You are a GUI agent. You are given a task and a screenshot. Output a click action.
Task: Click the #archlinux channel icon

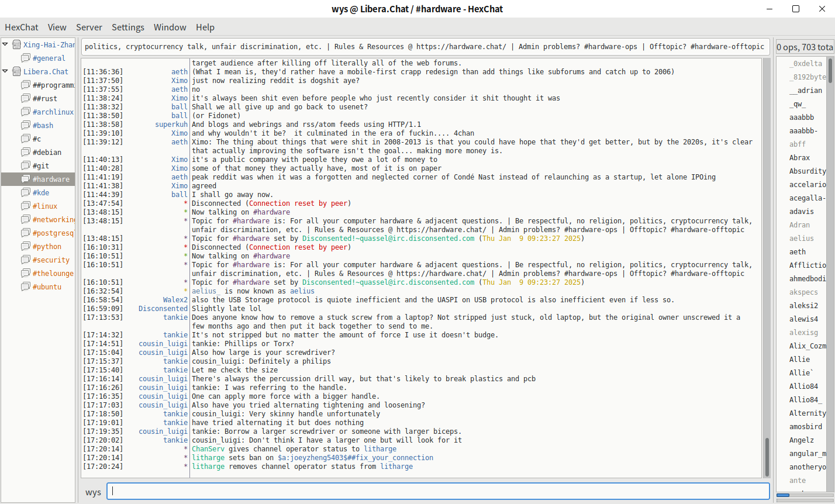(x=26, y=112)
